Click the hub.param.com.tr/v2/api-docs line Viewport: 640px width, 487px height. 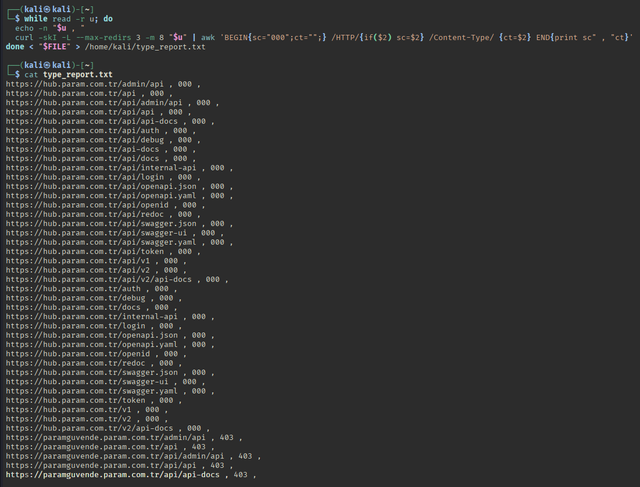[107, 429]
